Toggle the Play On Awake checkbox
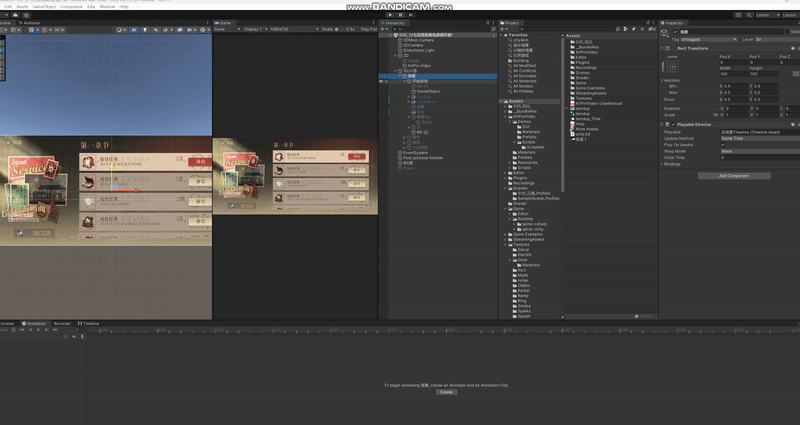Image resolution: width=800 pixels, height=425 pixels. click(722, 145)
